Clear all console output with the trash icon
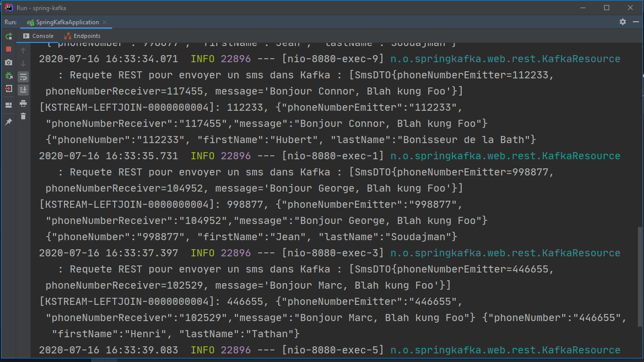 point(23,116)
